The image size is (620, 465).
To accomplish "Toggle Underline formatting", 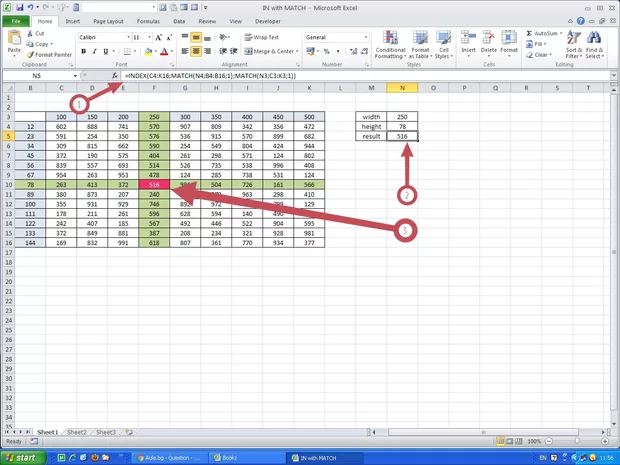I will click(106, 51).
